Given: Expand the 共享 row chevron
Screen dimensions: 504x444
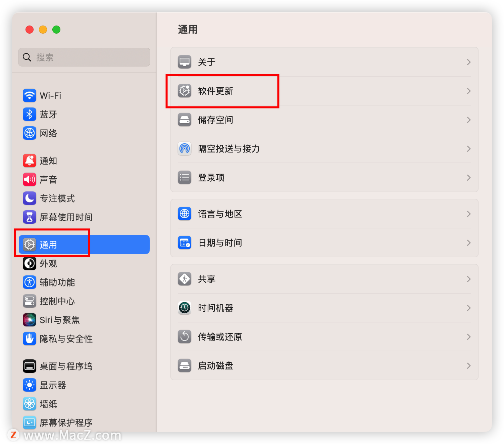Looking at the screenshot, I should coord(469,279).
